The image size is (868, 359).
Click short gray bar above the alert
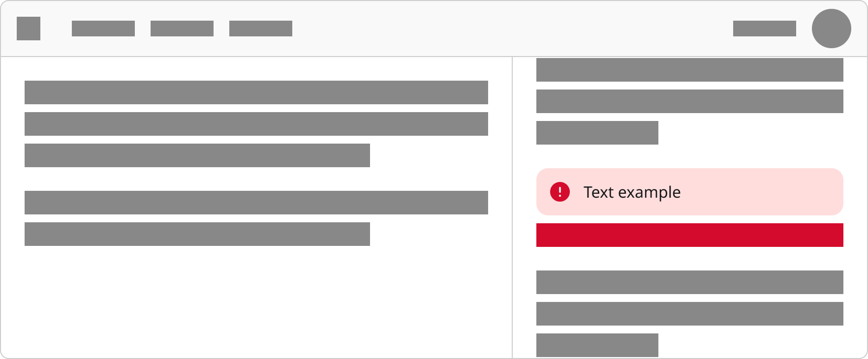(x=597, y=133)
